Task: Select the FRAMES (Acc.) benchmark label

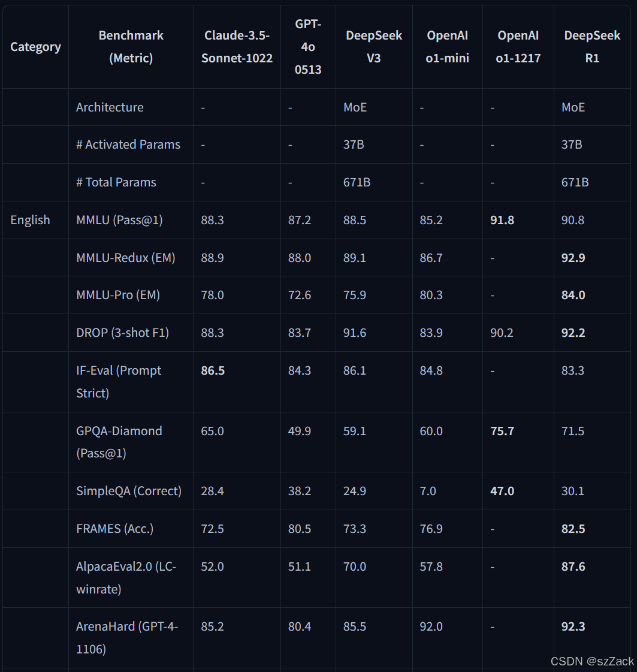Action: click(x=115, y=529)
